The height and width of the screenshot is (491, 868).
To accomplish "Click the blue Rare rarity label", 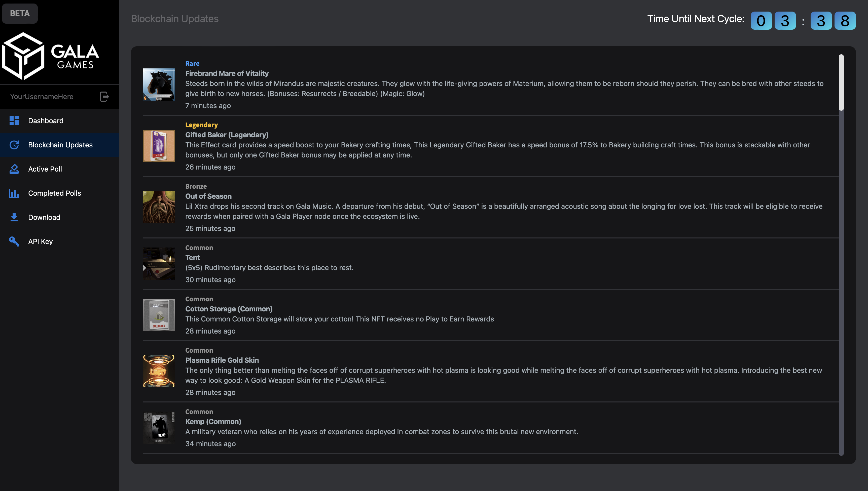I will tap(192, 63).
